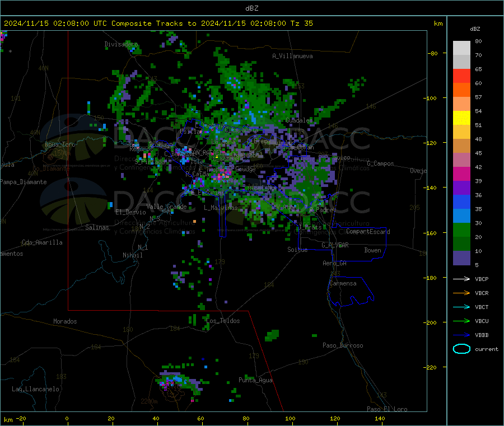Image resolution: width=504 pixels, height=426 pixels.
Task: Select the slate 5–10 dBZ swatch
Action: point(461,258)
